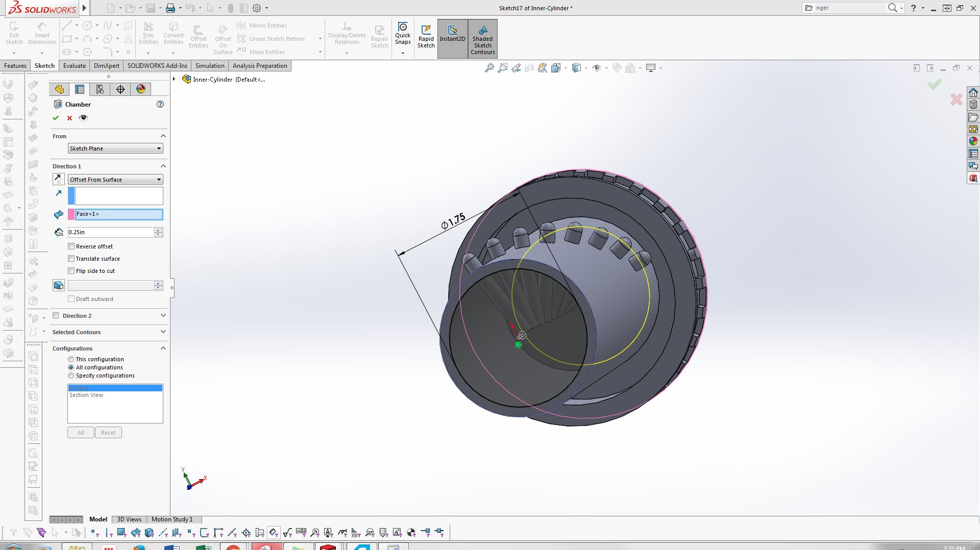The image size is (980, 550).
Task: Open the Quick Snaps tool
Action: [403, 34]
